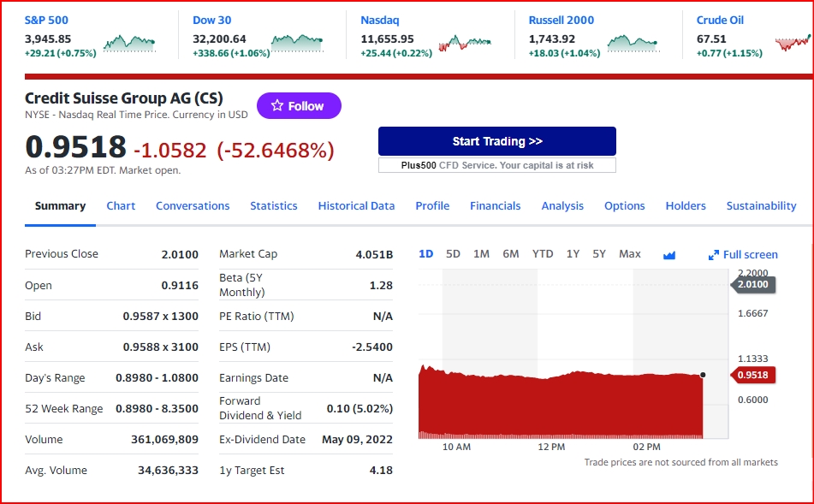Open the Financials tab
The image size is (814, 504).
pos(496,205)
